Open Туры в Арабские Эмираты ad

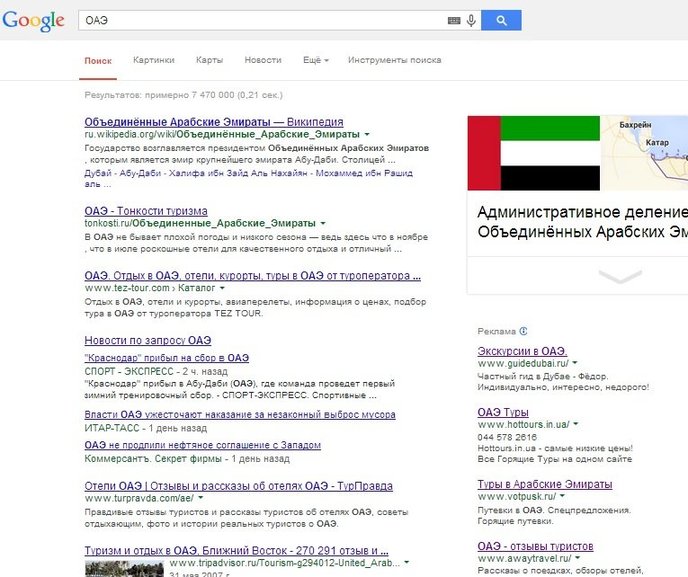click(545, 484)
